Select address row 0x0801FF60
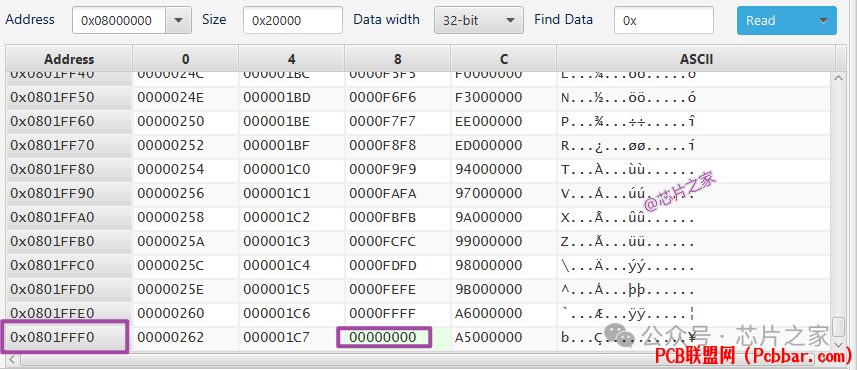857x370 pixels. tap(69, 121)
